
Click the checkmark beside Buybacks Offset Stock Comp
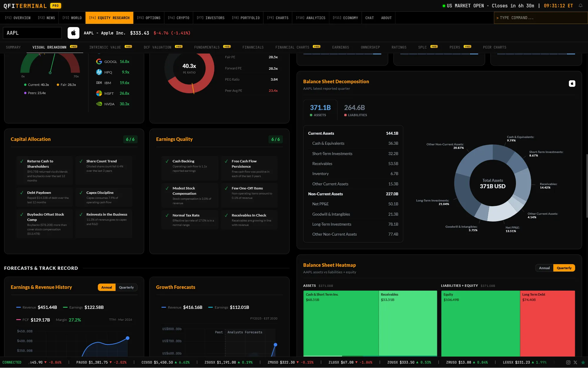[22, 214]
